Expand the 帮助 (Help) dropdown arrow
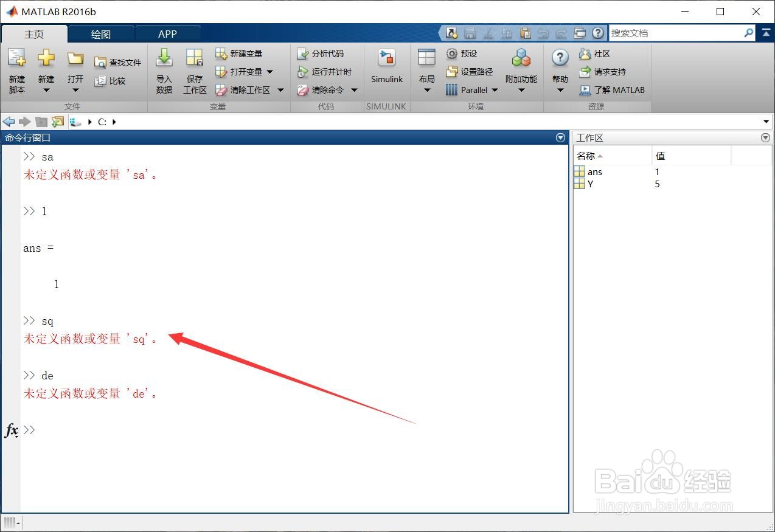775x532 pixels. pos(560,91)
